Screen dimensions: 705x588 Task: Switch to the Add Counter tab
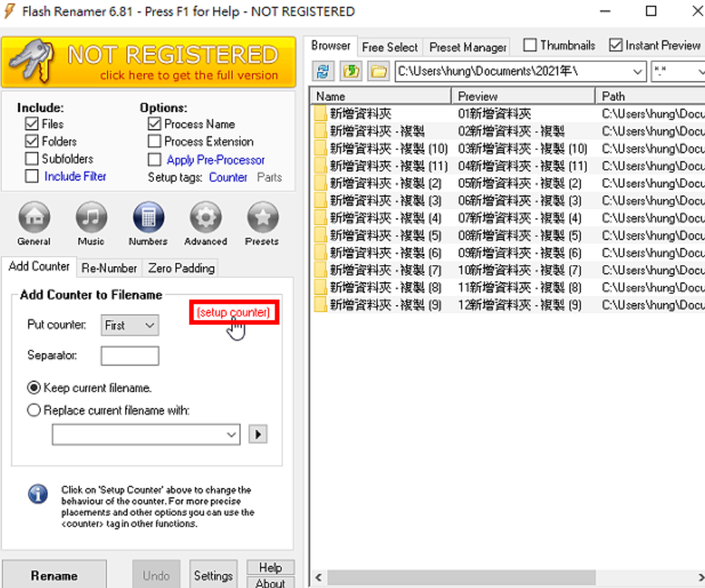[39, 267]
